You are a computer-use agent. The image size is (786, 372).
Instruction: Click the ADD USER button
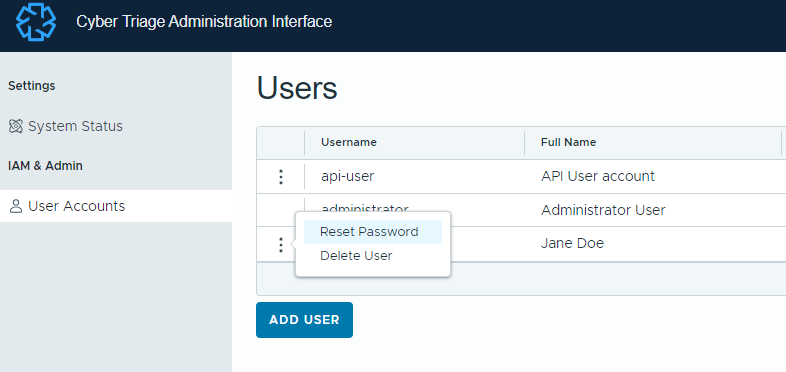click(304, 320)
